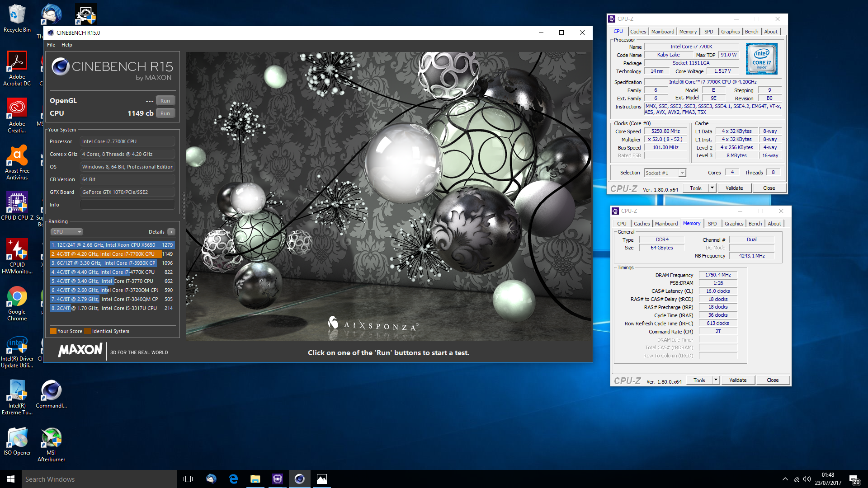The image size is (868, 488).
Task: Expand Tools dropdown arrow in bottom CPU-Z
Action: 716,380
